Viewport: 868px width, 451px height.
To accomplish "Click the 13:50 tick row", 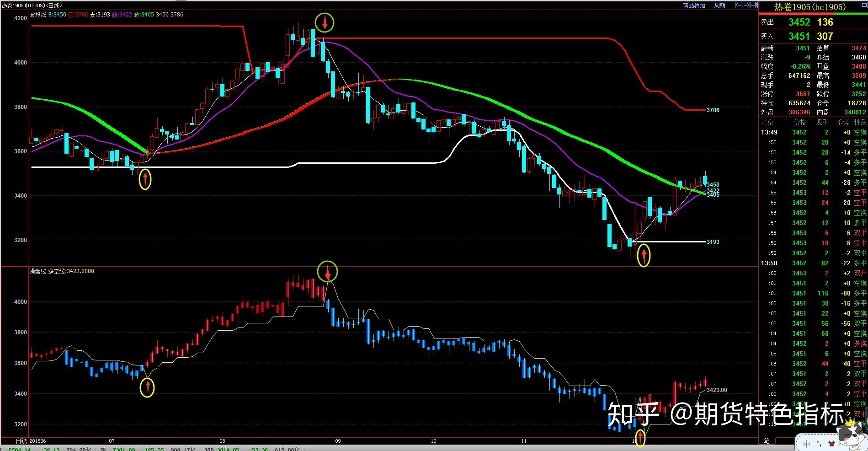I will [814, 263].
